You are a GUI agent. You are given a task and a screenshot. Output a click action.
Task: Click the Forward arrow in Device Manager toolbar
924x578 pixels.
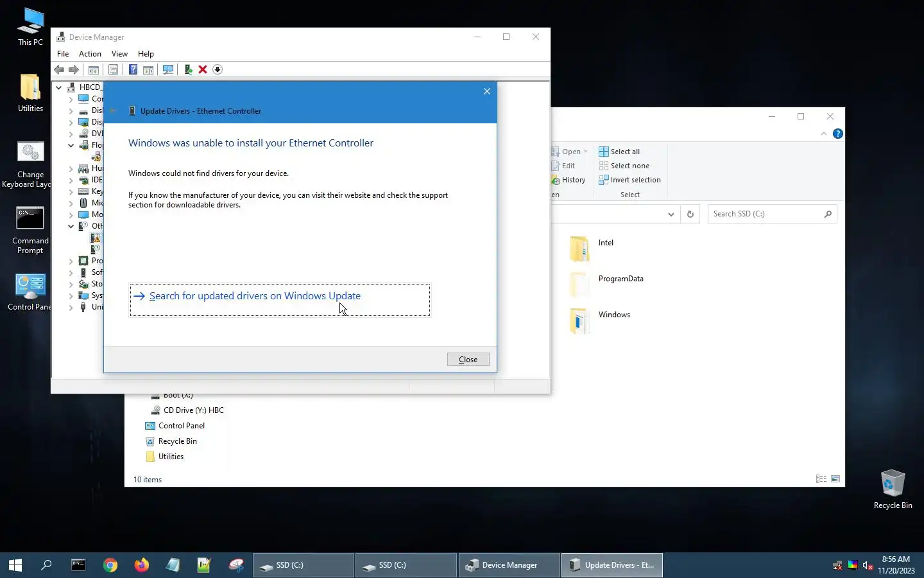coord(74,69)
